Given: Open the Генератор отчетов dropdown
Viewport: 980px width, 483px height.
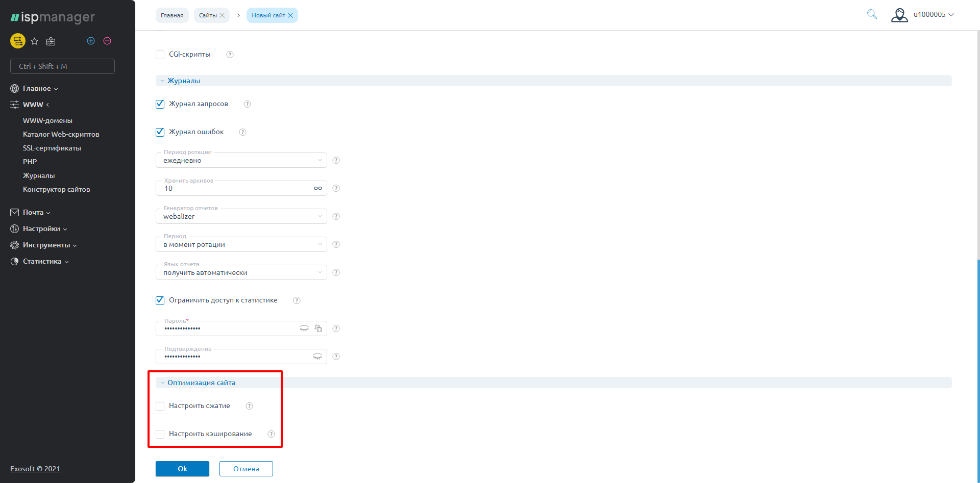Looking at the screenshot, I should point(241,216).
